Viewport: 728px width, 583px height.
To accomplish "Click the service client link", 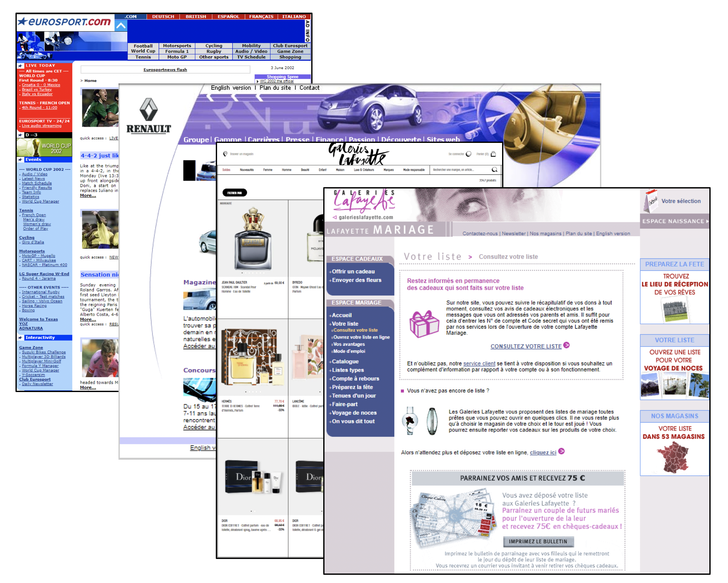I will click(479, 364).
